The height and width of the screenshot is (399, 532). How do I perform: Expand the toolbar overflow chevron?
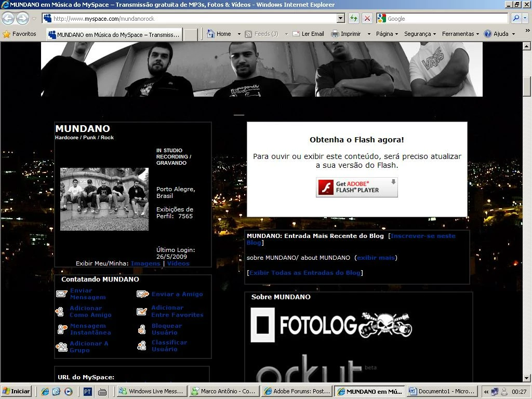point(528,30)
